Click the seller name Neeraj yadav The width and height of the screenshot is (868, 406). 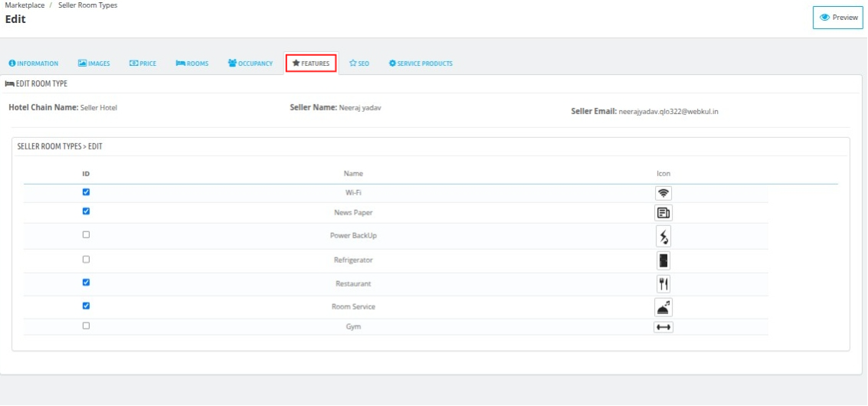pyautogui.click(x=360, y=107)
